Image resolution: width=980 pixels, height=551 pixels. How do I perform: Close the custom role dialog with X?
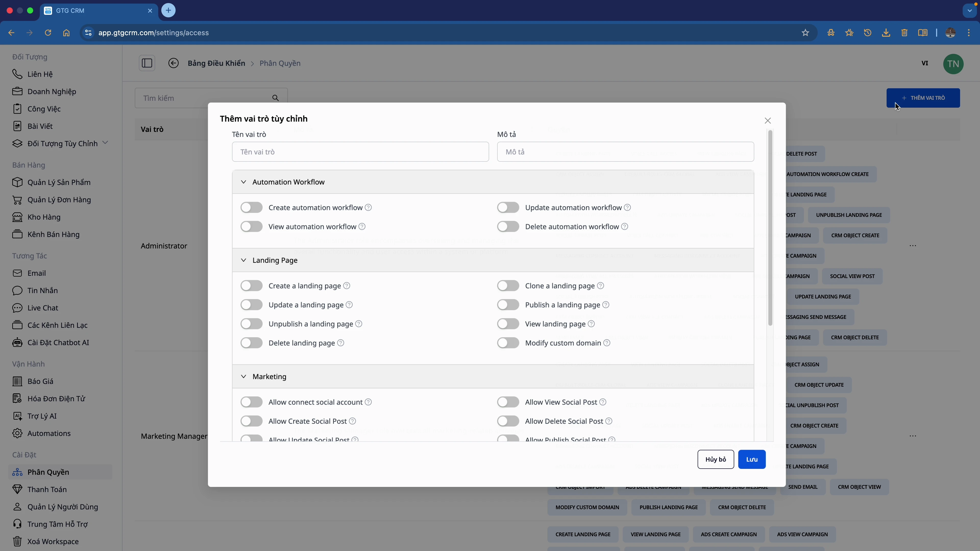(768, 121)
